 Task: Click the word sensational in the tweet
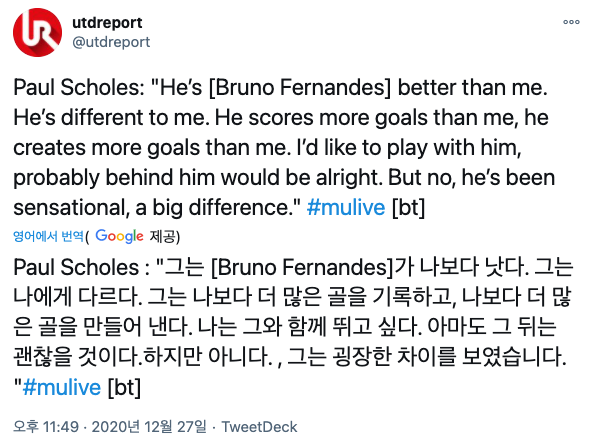69,208
